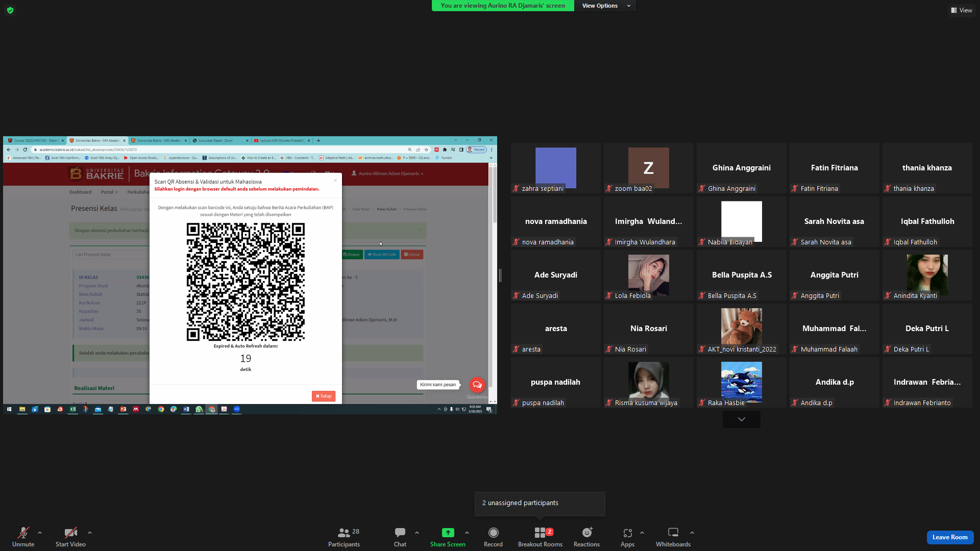Start Video with the camera button
The width and height of the screenshot is (980, 551).
point(70,537)
